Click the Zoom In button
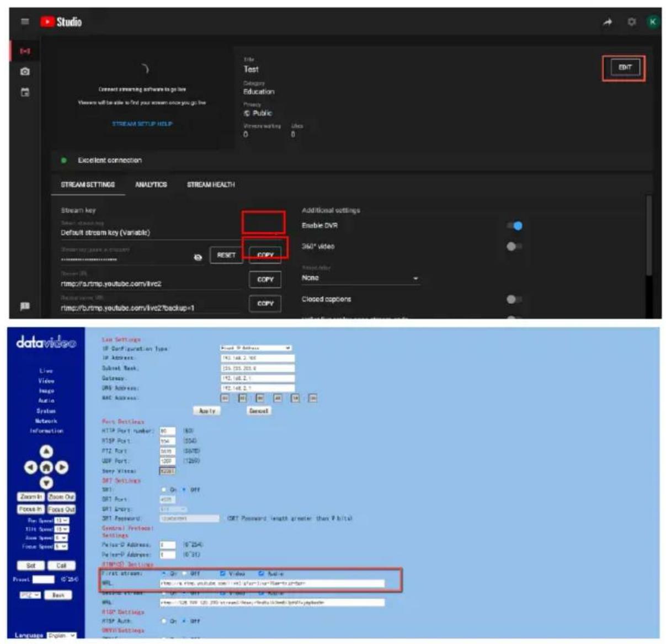Viewport: 666px width, 644px height. 31,497
